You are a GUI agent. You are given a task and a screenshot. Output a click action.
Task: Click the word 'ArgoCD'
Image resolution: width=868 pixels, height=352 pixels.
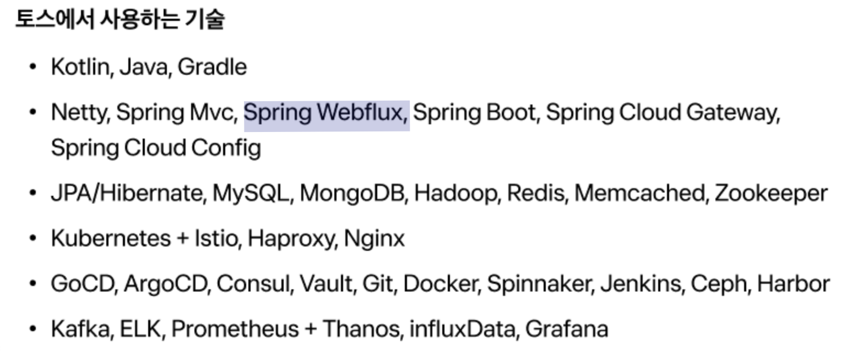click(166, 284)
